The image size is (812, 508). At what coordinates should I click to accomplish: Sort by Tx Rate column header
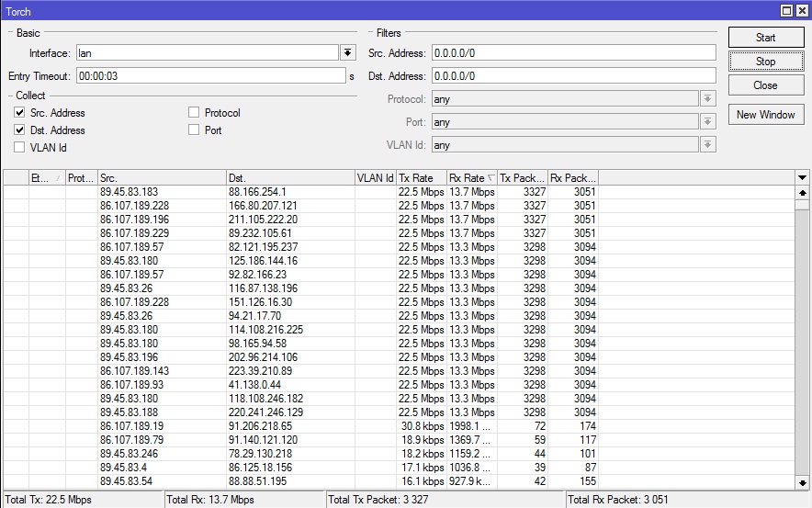(x=421, y=178)
